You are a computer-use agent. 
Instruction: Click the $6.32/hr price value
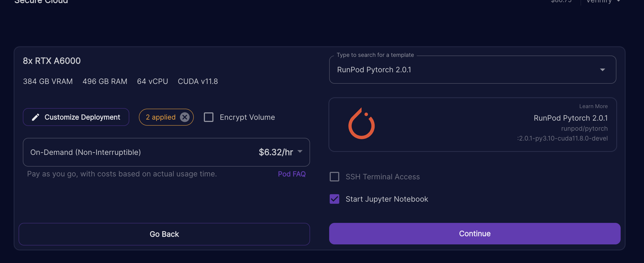coord(276,152)
